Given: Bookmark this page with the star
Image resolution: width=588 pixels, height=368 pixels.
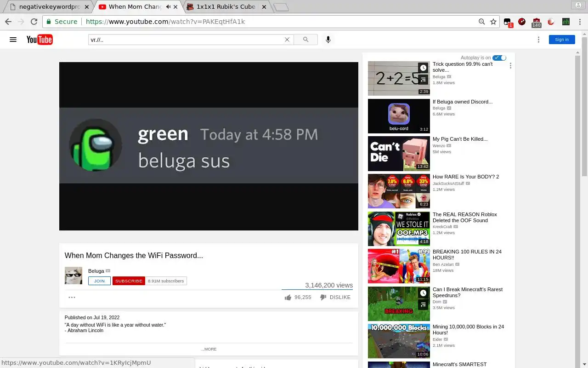Looking at the screenshot, I should point(493,22).
